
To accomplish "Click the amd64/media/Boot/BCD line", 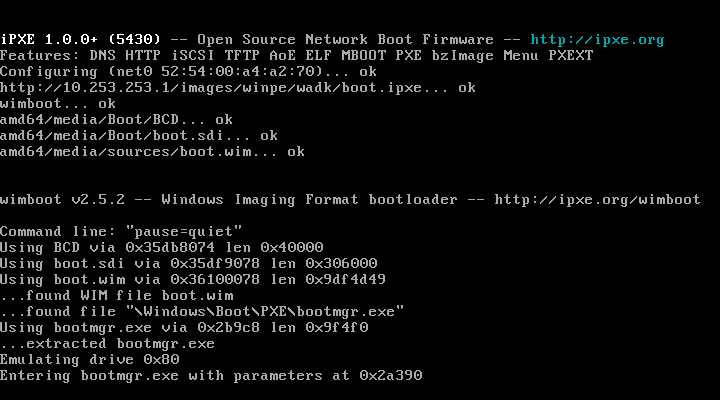I will tap(116, 120).
